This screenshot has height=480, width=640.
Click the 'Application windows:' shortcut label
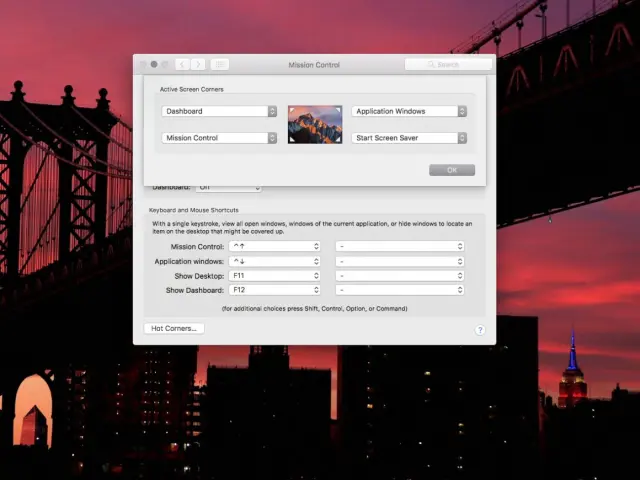pos(189,261)
